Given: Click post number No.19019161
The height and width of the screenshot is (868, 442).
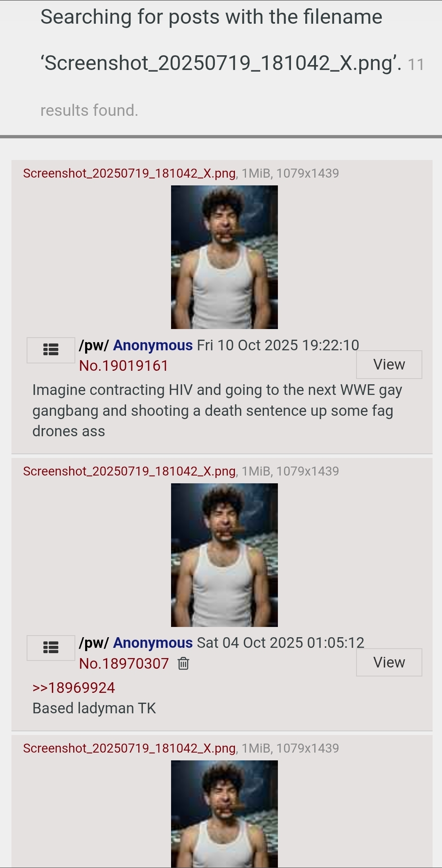Looking at the screenshot, I should coord(124,366).
